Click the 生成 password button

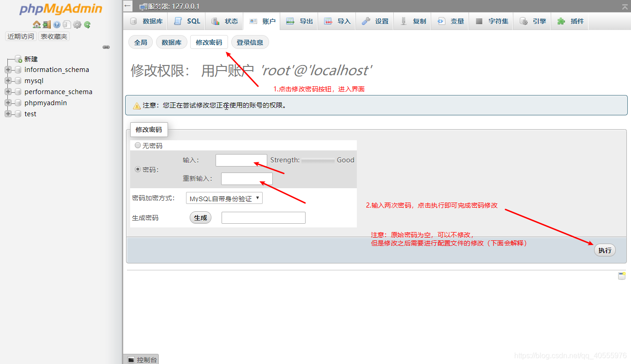tap(200, 218)
